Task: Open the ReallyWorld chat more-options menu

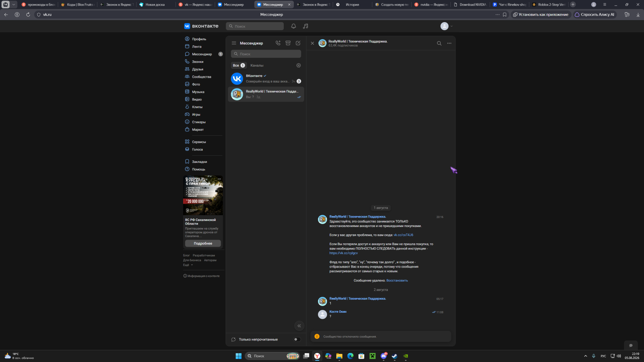Action: [x=449, y=43]
